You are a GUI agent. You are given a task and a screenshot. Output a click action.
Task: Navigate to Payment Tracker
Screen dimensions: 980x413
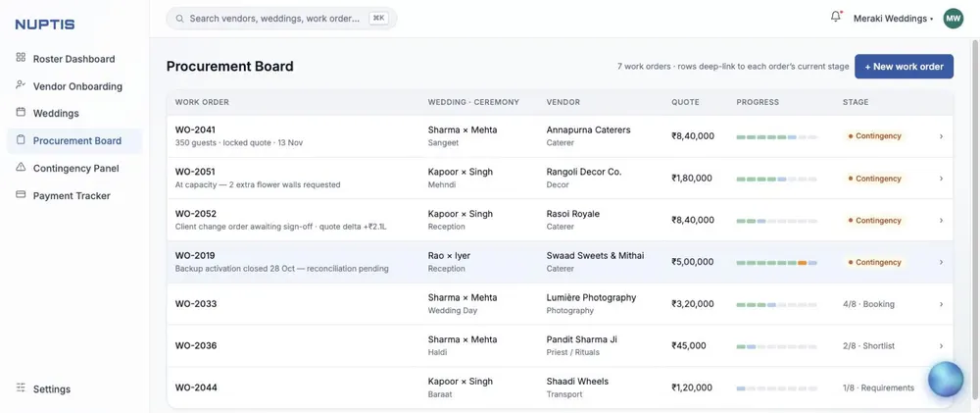[74, 196]
